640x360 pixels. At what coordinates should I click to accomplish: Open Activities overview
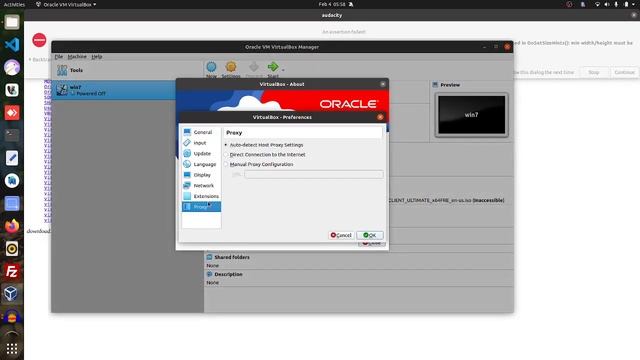(14, 4)
